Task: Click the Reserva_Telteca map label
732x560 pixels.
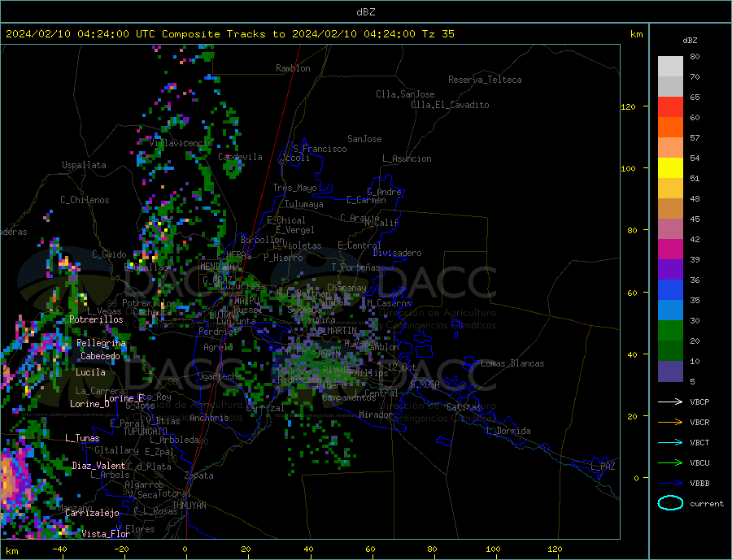Action: (485, 80)
